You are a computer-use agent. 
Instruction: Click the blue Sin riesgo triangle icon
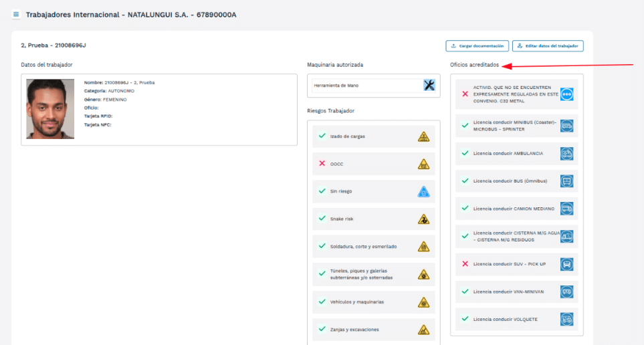pyautogui.click(x=423, y=192)
